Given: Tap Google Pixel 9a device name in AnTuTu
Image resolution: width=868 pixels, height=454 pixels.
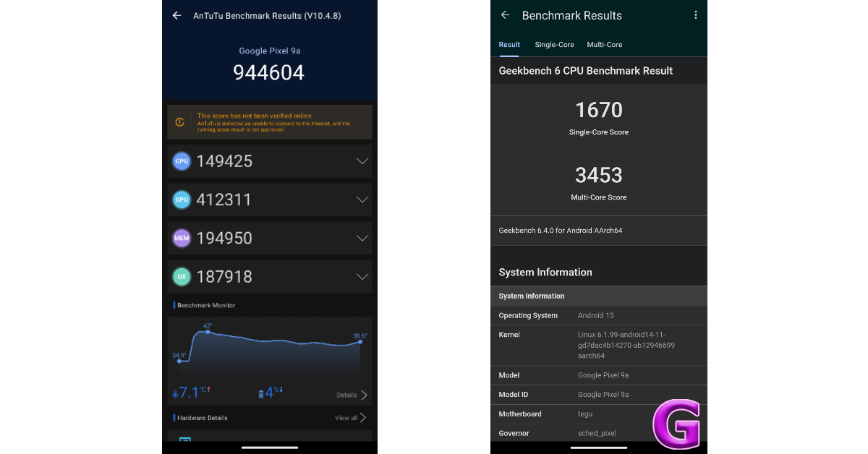Looking at the screenshot, I should tap(269, 51).
